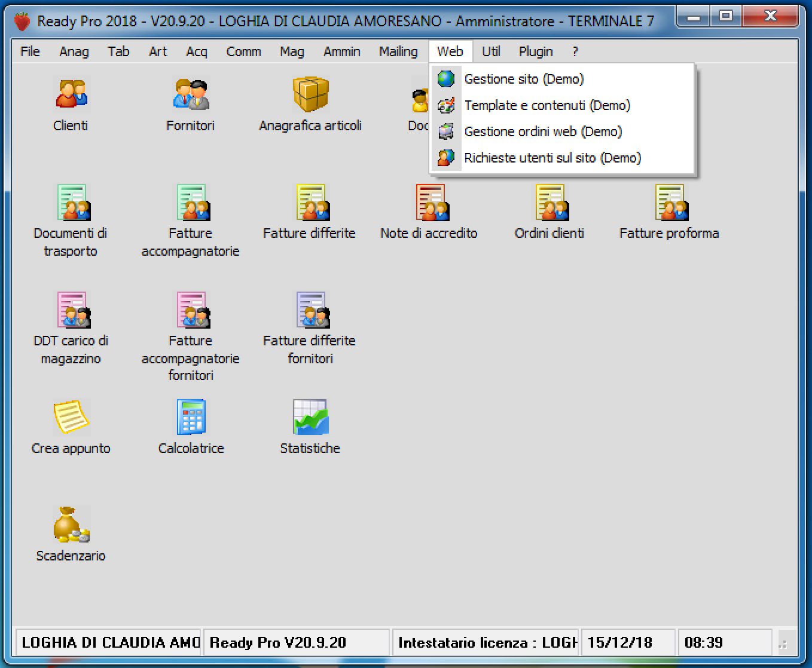Open the Anag menu
Viewport: 812px width, 668px height.
74,51
